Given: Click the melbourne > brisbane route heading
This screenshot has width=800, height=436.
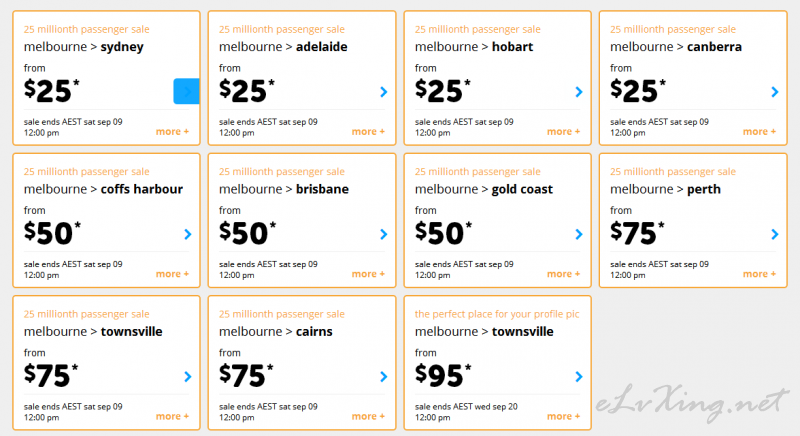Looking at the screenshot, I should pos(284,189).
